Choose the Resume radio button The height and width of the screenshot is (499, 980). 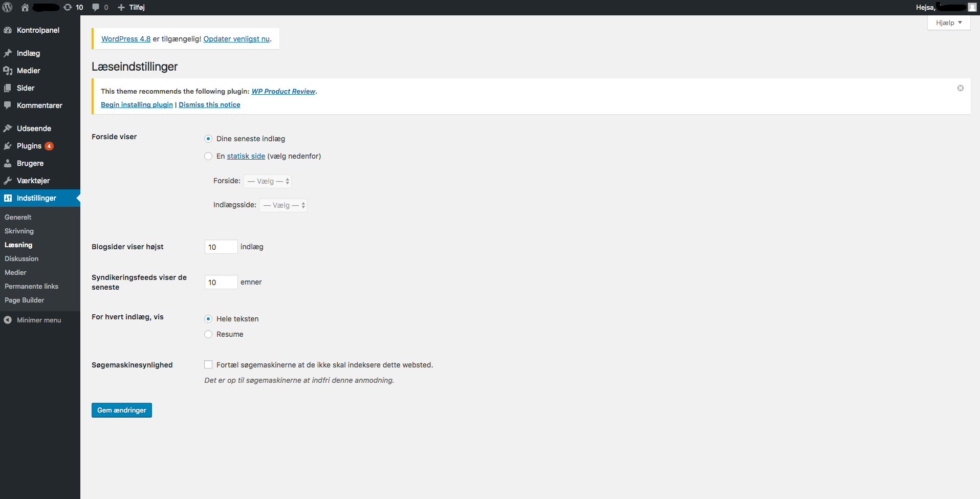click(x=208, y=334)
